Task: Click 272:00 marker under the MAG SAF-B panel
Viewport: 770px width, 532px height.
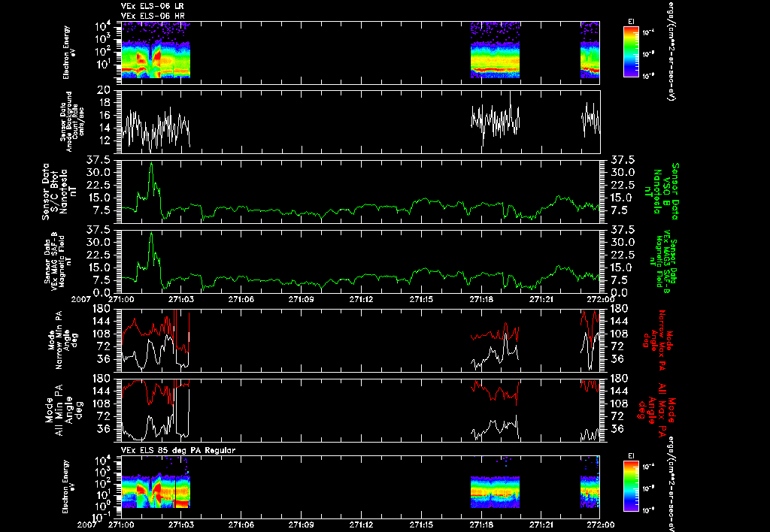Action: [602, 299]
